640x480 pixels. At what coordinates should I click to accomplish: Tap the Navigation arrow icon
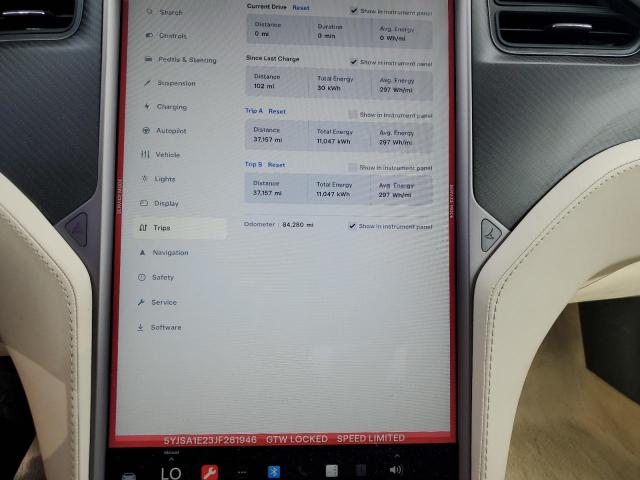coord(142,252)
